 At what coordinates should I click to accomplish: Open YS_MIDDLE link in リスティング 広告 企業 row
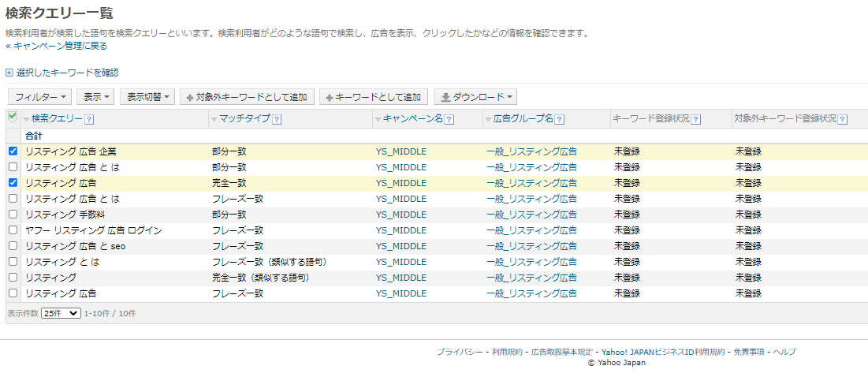coord(401,151)
